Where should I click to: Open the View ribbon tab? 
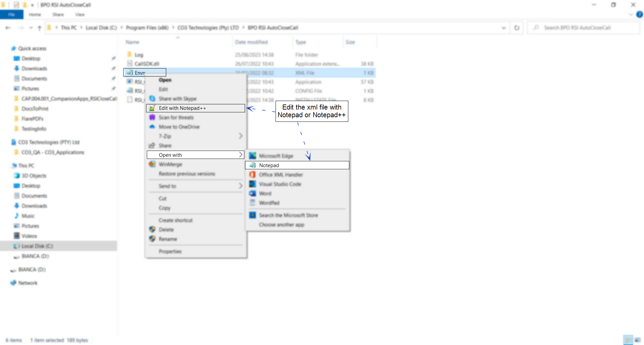pyautogui.click(x=80, y=14)
